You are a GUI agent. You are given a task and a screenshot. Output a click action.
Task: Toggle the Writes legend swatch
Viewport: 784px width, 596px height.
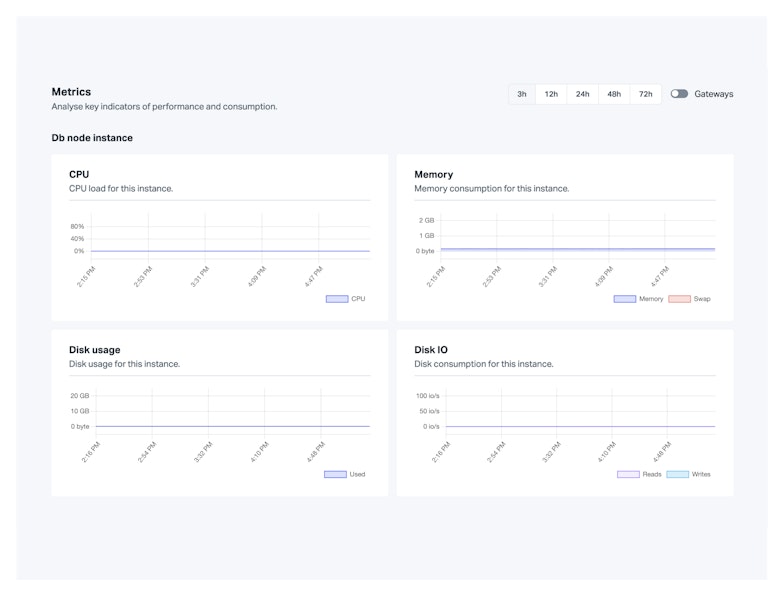[677, 474]
